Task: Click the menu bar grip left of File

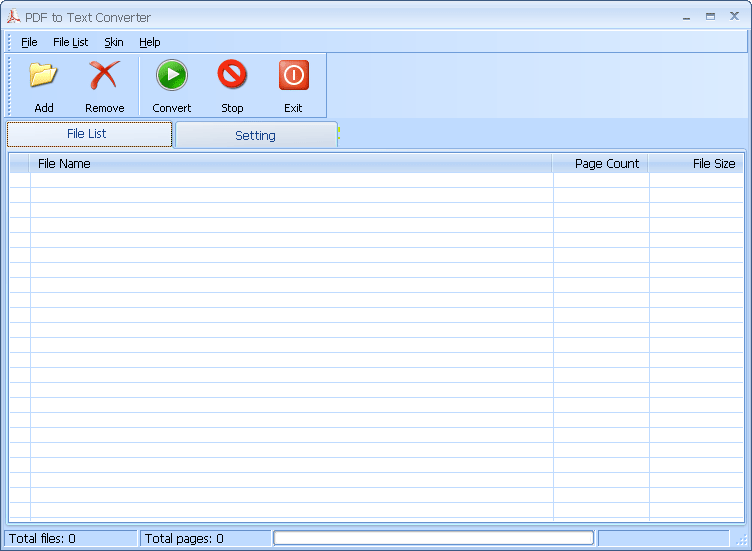Action: [9, 42]
